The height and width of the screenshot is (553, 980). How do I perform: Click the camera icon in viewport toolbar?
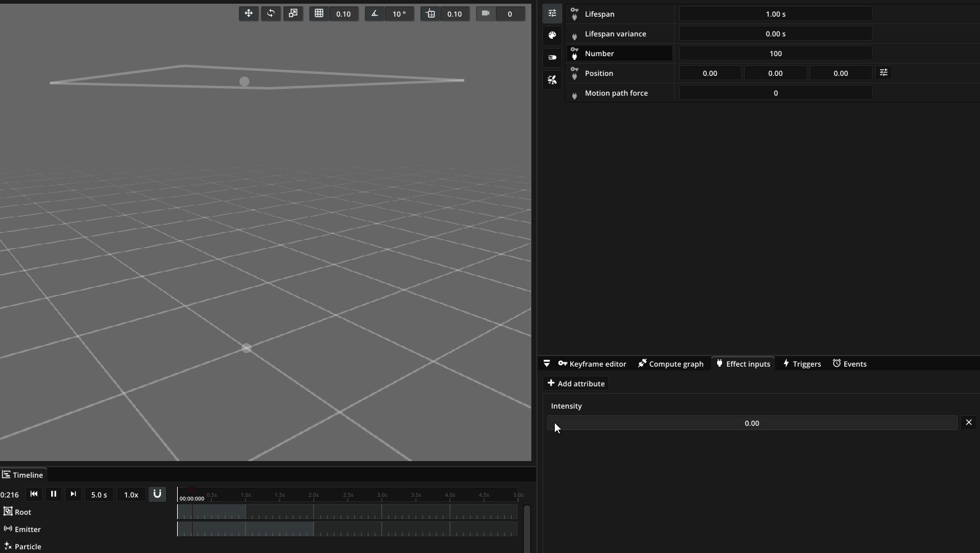point(486,14)
